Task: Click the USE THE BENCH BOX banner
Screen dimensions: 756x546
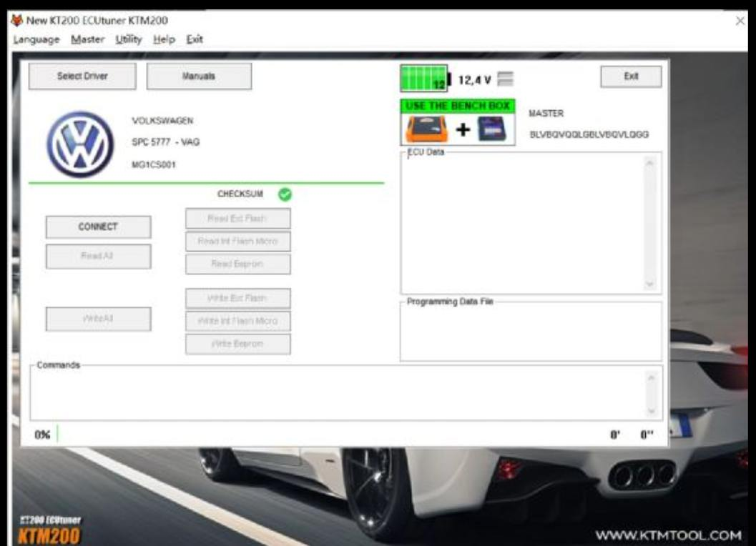Action: coord(458,106)
